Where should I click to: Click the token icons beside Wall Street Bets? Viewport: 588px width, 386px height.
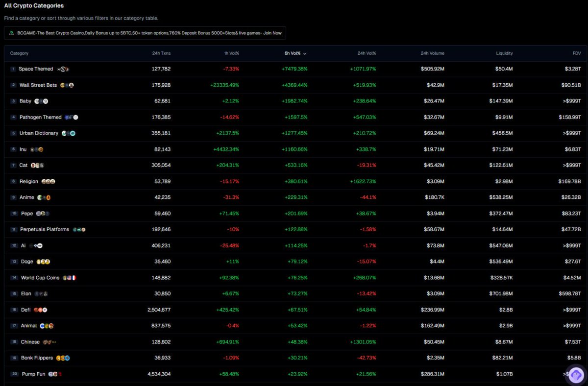tap(67, 85)
